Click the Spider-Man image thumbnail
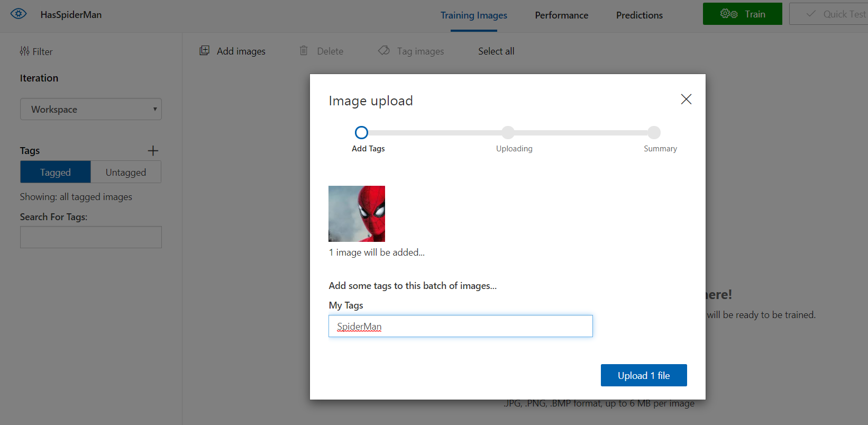The height and width of the screenshot is (425, 868). click(x=357, y=214)
